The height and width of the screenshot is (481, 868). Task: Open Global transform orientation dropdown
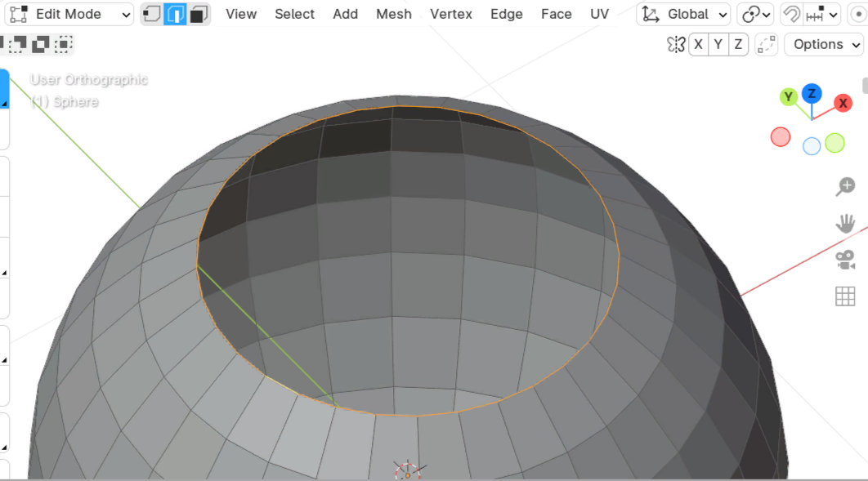coord(683,15)
